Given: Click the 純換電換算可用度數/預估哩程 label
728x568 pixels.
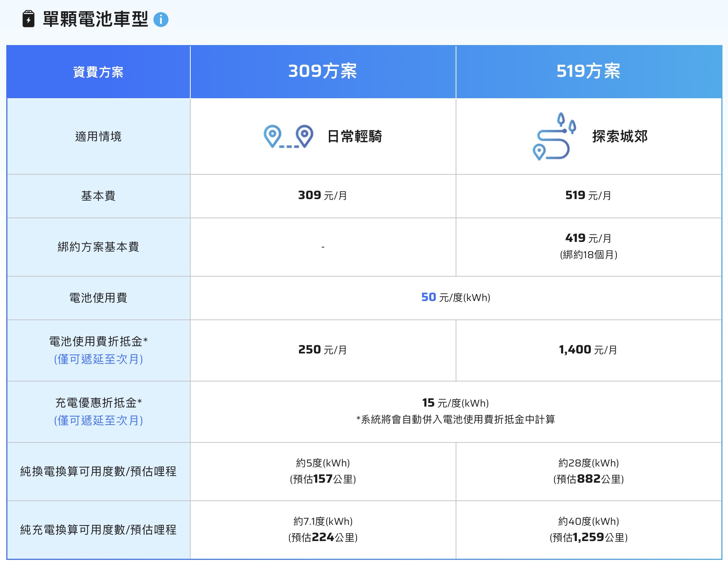Looking at the screenshot, I should point(98,472).
